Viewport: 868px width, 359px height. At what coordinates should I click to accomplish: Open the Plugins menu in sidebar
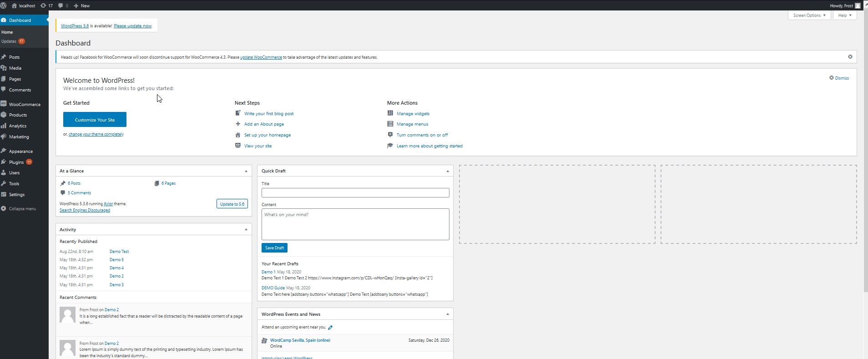[x=16, y=162]
